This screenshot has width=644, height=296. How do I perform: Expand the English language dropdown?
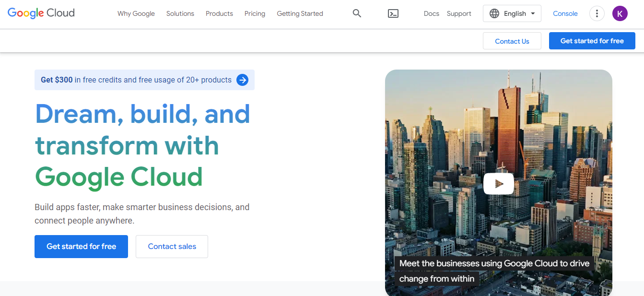(512, 13)
